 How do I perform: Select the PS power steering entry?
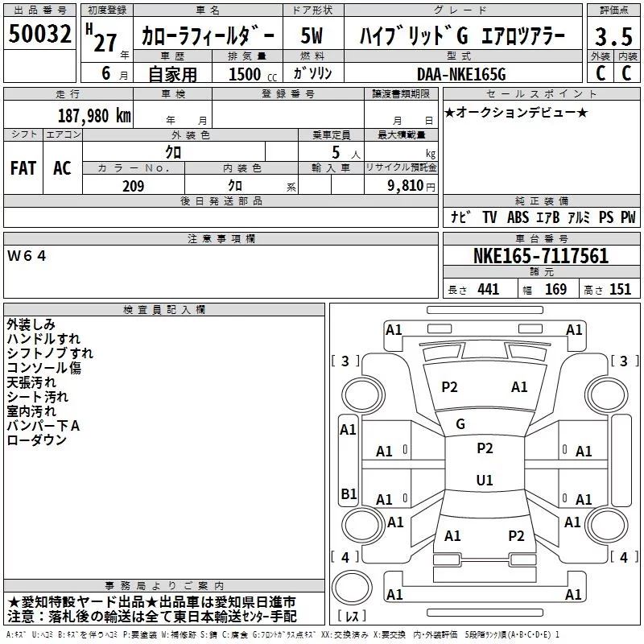coord(606,217)
